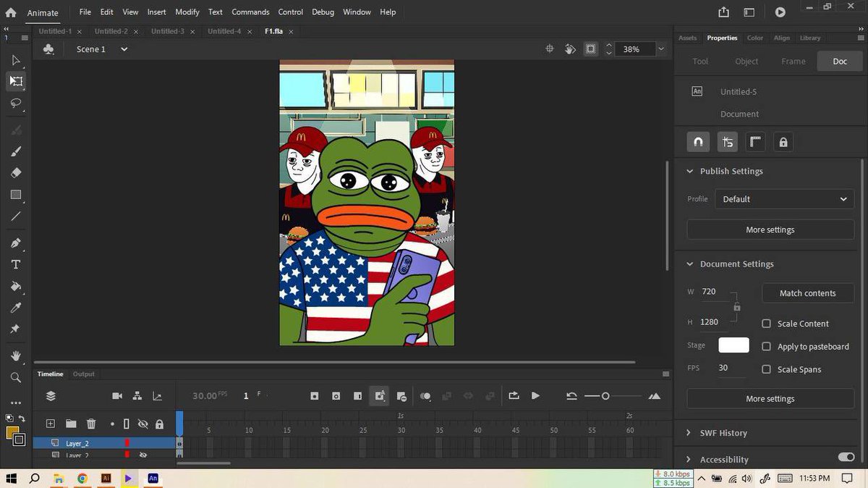This screenshot has height=488, width=868.
Task: Toggle show/hide all layers eye icon
Action: pos(142,424)
